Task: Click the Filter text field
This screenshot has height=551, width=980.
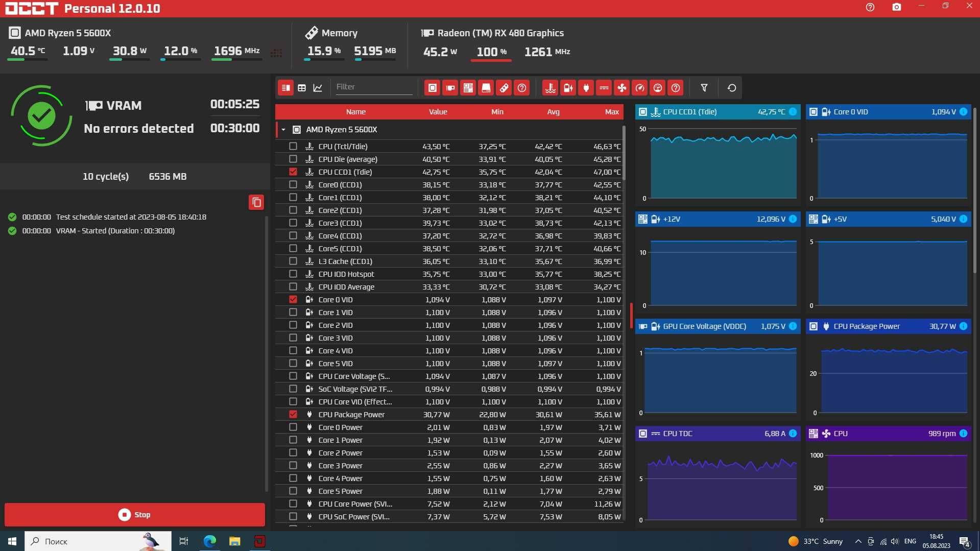Action: coord(373,87)
